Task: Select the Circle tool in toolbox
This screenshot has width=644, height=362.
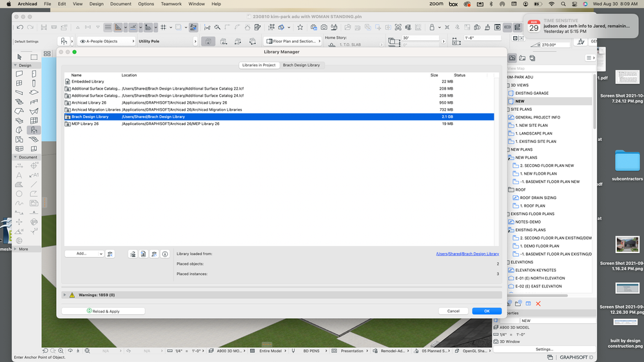Action: coord(19,194)
